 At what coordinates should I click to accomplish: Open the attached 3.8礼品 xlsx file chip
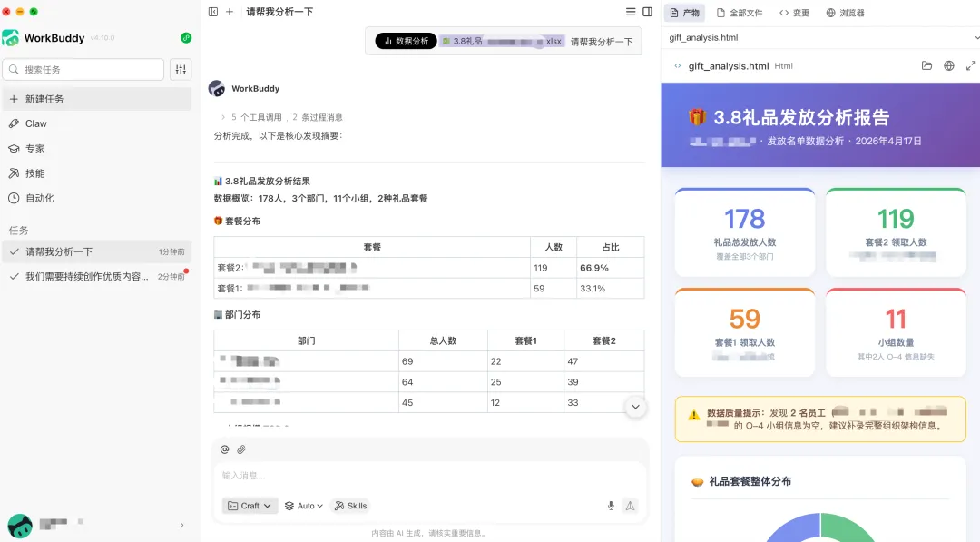(x=502, y=41)
